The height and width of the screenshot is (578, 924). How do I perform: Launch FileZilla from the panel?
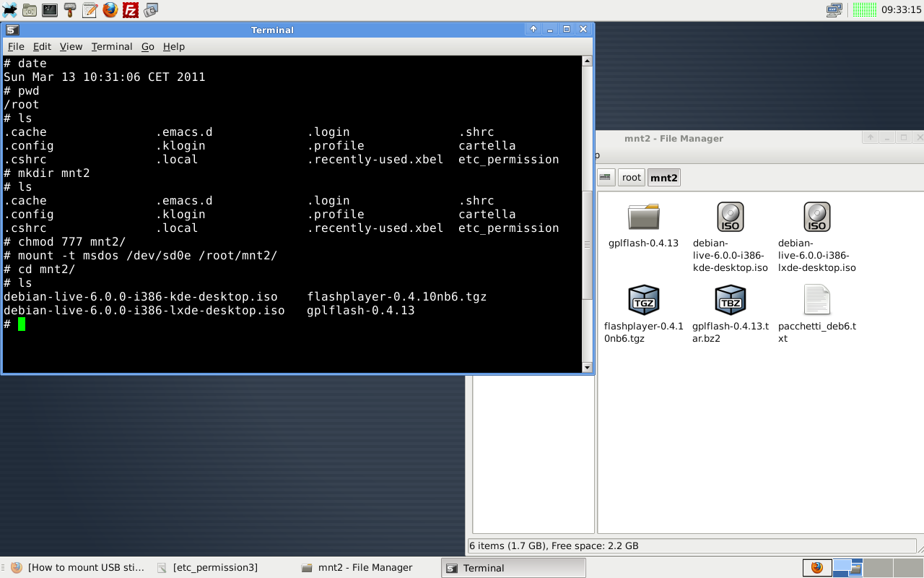click(x=131, y=10)
